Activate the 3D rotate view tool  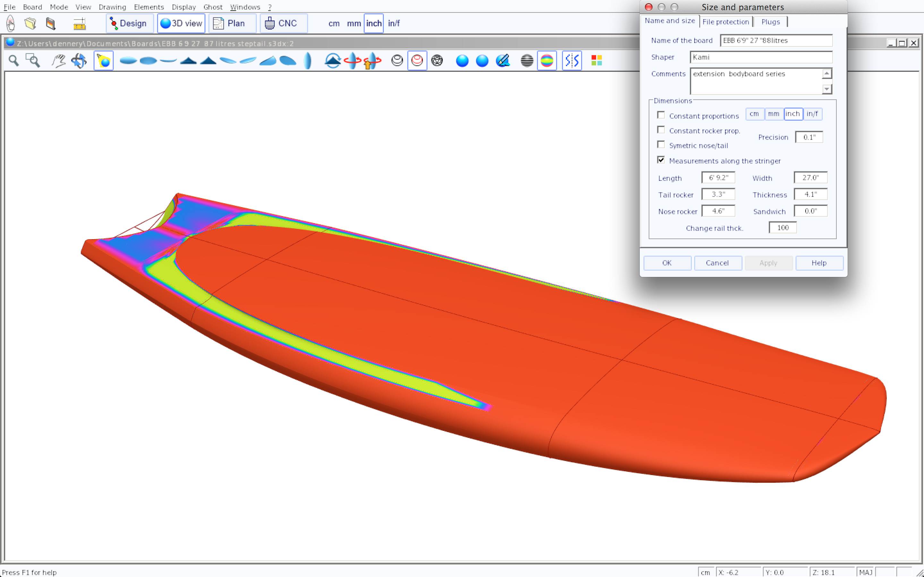pos(79,60)
